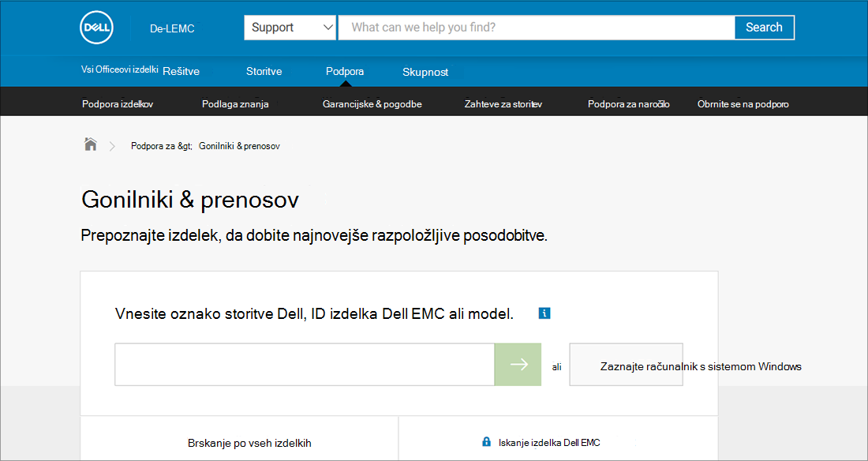Click the 'Prepoznajte izdelek' subtitle text
868x461 pixels.
[x=314, y=235]
